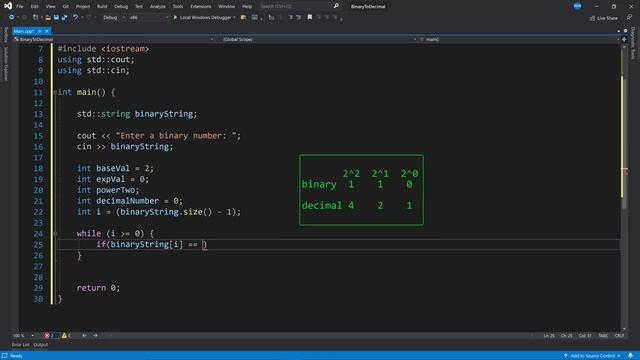
Task: Open the Edit menu
Action: pos(34,7)
